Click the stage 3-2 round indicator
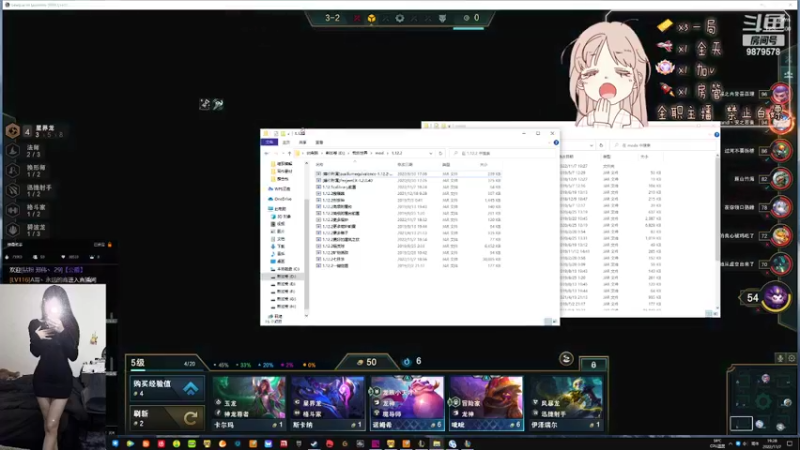This screenshot has width=800, height=450. click(332, 18)
